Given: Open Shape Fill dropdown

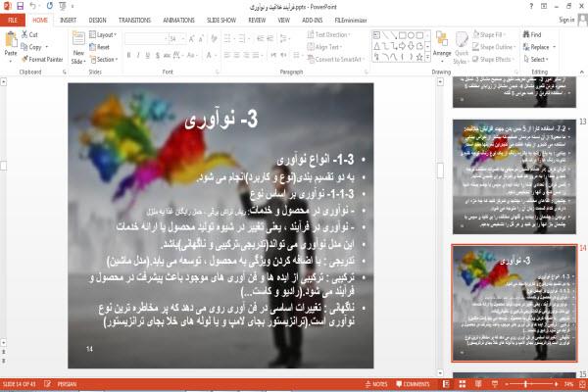Looking at the screenshot, I should [489, 34].
